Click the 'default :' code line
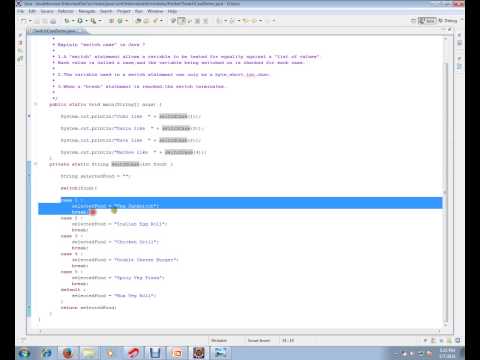The height and width of the screenshot is (360, 480). [73, 290]
